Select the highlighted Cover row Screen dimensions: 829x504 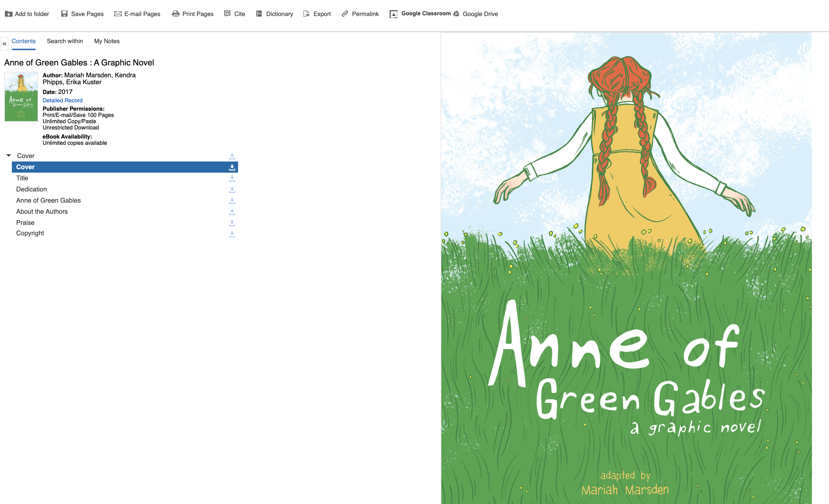coord(125,167)
